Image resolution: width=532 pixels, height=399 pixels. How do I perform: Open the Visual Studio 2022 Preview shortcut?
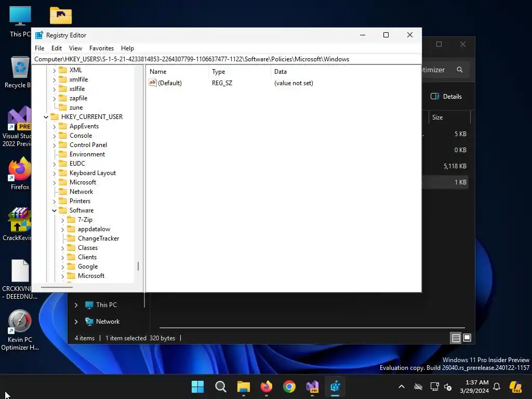pos(18,126)
